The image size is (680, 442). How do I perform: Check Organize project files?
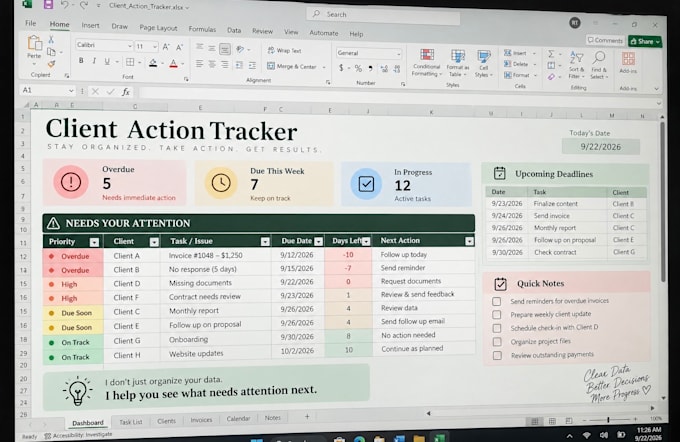497,342
